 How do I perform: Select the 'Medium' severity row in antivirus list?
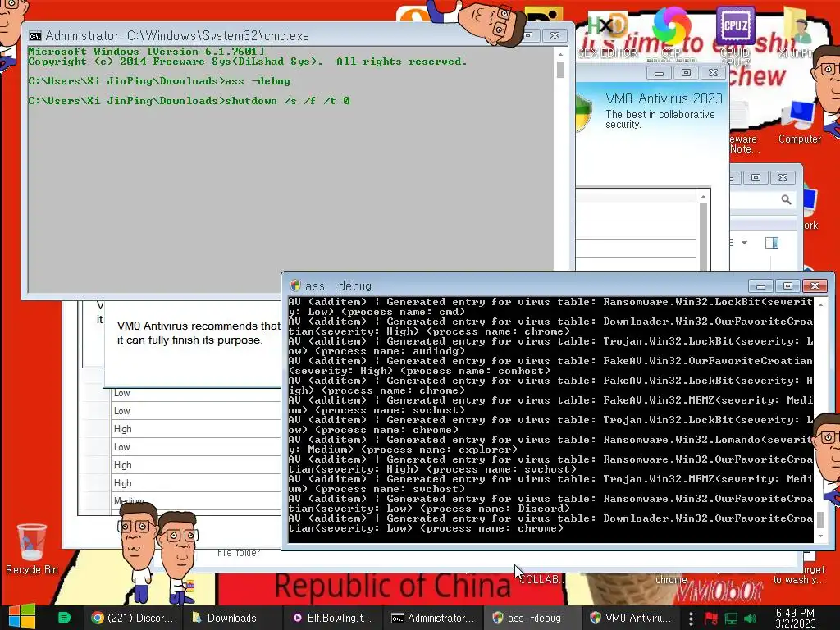(x=196, y=501)
